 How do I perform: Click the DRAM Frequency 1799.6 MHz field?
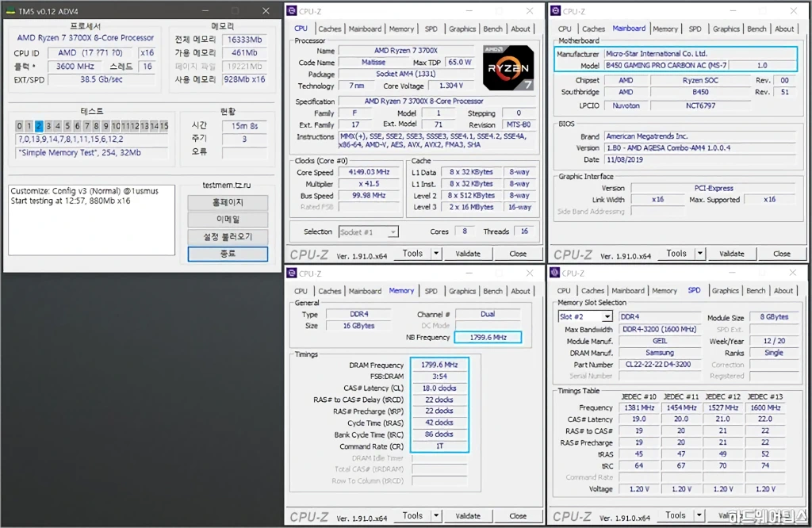click(x=439, y=365)
